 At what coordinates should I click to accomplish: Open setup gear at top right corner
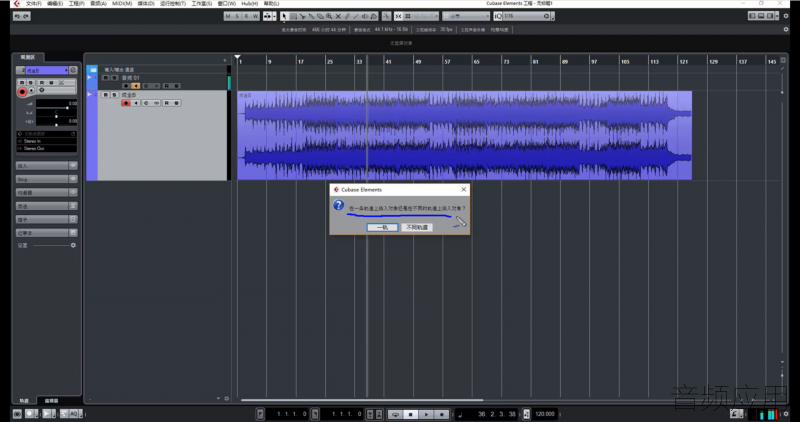pyautogui.click(x=786, y=16)
